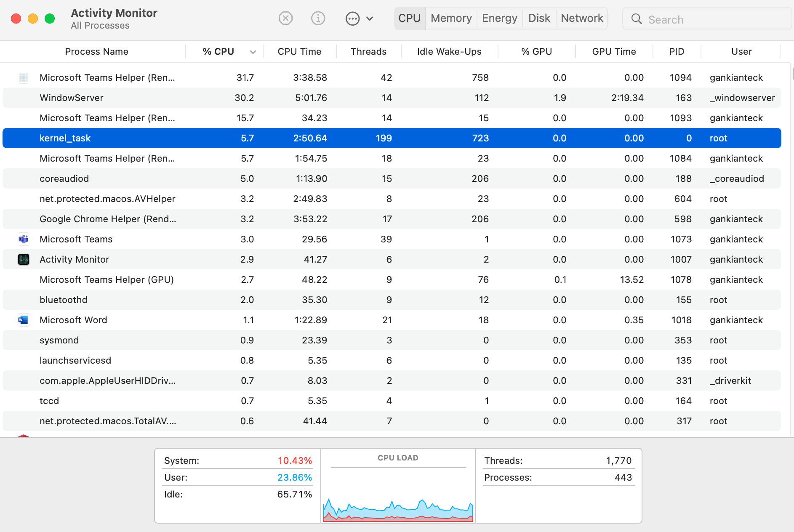794x532 pixels.
Task: Open the process info inspector icon
Action: (x=318, y=18)
